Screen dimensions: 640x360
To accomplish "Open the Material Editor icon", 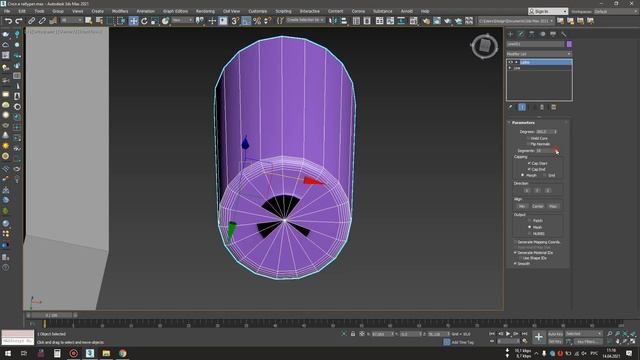I will [x=413, y=21].
